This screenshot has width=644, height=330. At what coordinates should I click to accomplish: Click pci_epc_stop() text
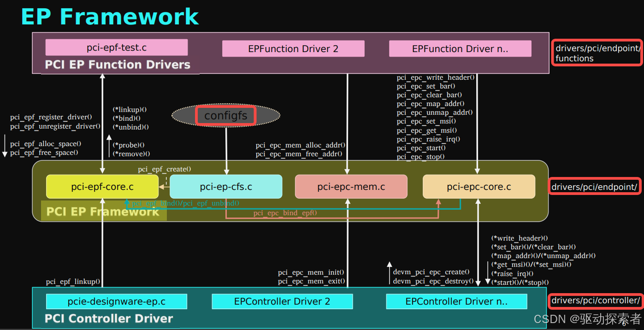[420, 157]
